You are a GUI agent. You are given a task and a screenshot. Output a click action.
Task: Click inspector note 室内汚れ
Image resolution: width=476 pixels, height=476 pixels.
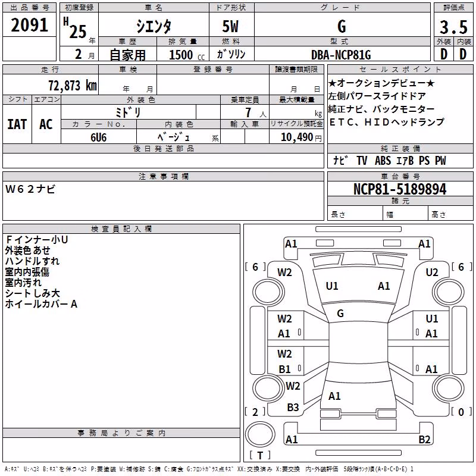(23, 282)
